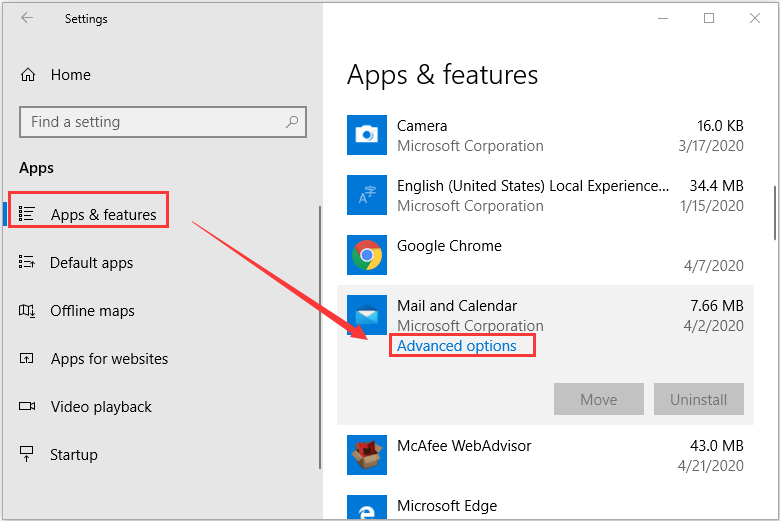Screen dimensions: 780x521
Task: Select the Camera app name
Action: point(422,126)
